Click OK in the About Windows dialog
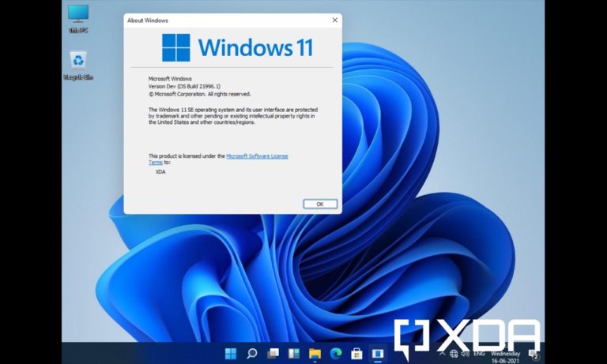The width and height of the screenshot is (607, 364). coord(320,204)
